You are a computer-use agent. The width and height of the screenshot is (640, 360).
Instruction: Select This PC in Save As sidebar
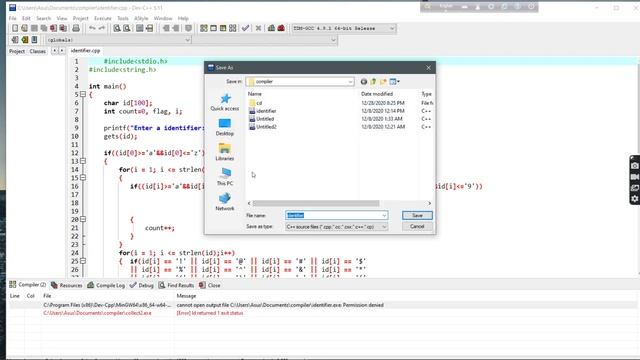(225, 177)
